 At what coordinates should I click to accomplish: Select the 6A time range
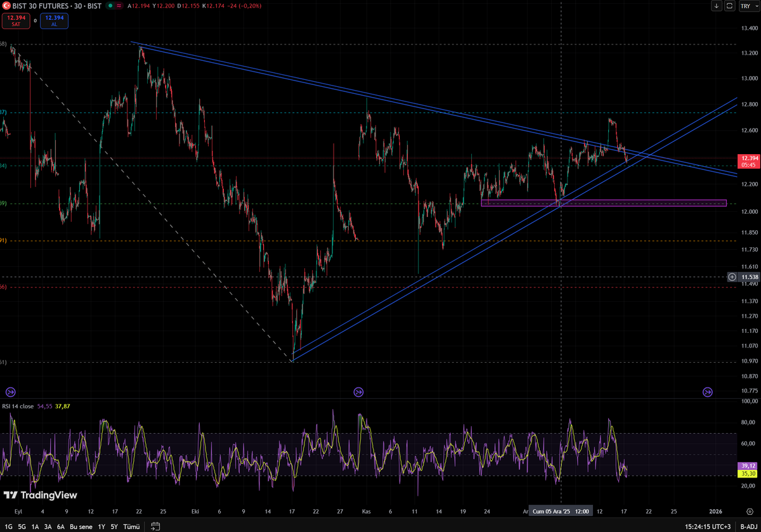(x=61, y=526)
